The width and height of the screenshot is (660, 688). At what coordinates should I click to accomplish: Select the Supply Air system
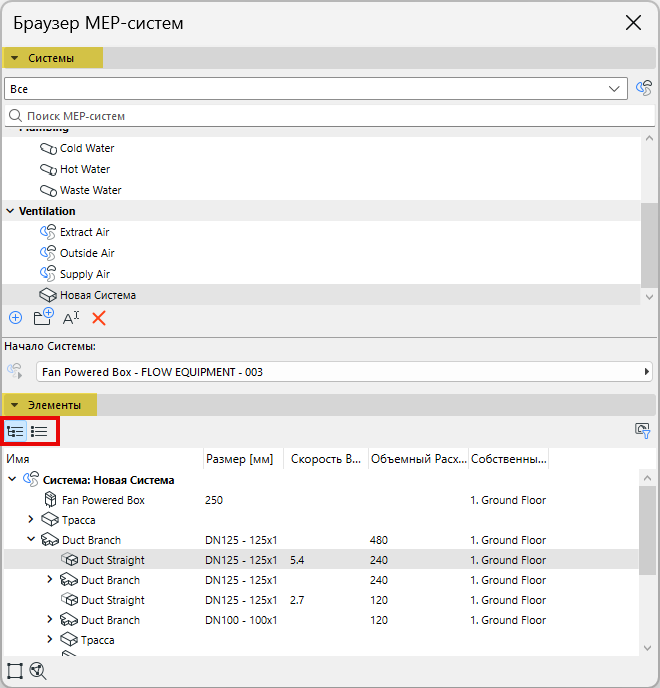(84, 274)
